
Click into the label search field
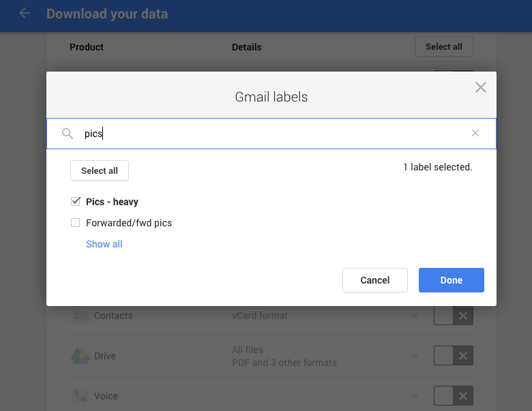point(273,134)
